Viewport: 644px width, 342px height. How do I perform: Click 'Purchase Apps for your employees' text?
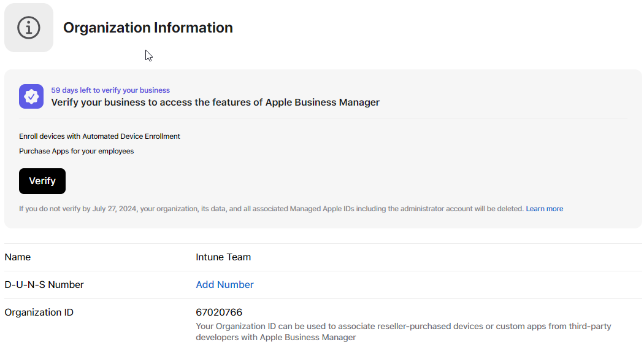(x=77, y=151)
